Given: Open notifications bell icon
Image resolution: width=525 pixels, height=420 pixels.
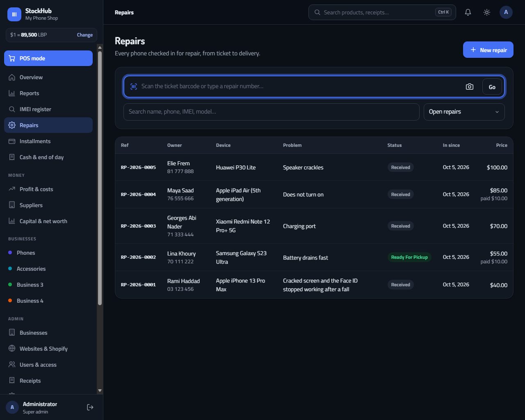Looking at the screenshot, I should [468, 12].
